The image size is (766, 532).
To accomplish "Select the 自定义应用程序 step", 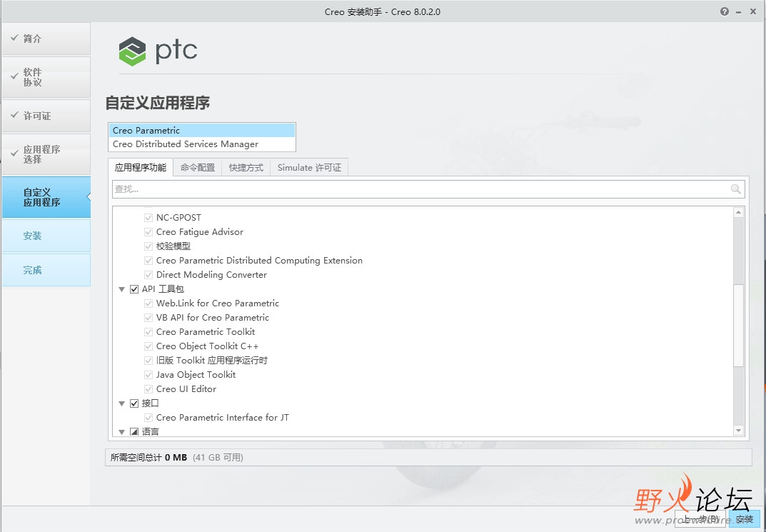I will click(x=46, y=197).
